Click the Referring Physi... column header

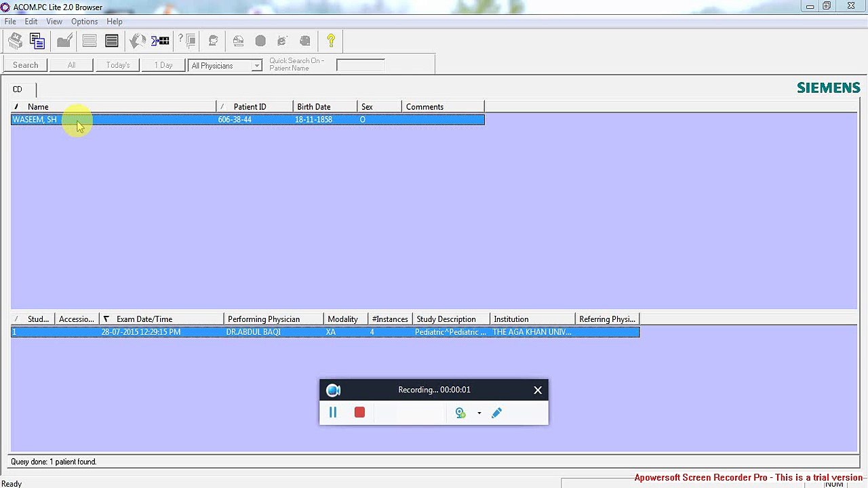[608, 319]
